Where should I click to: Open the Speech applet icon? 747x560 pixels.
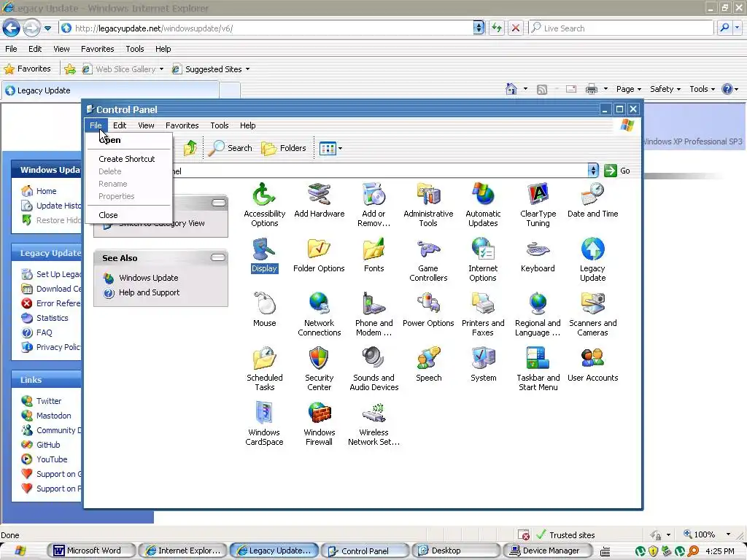(428, 365)
